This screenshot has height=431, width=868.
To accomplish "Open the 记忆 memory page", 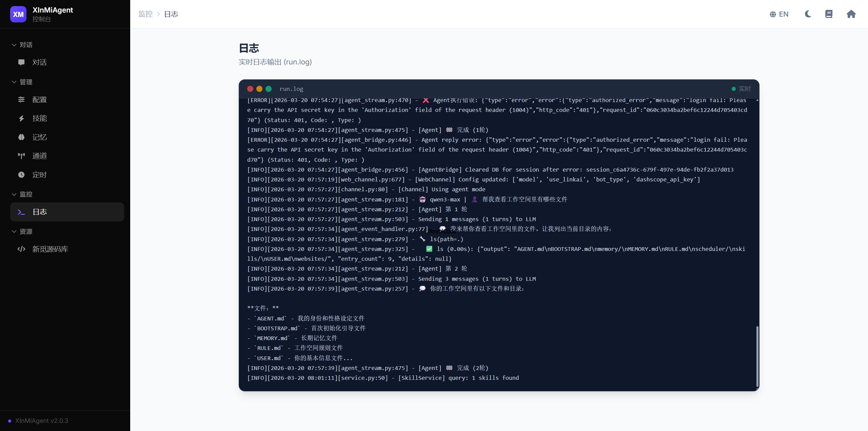I will (39, 137).
